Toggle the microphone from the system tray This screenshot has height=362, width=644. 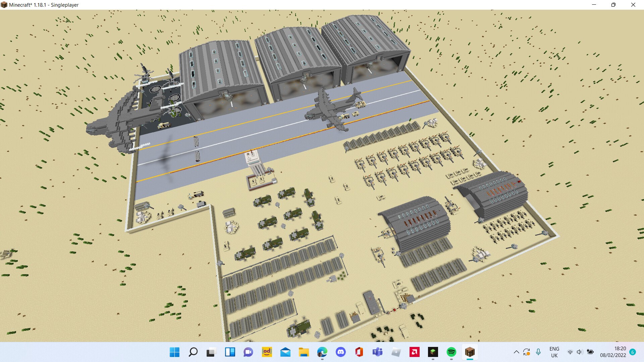[538, 352]
